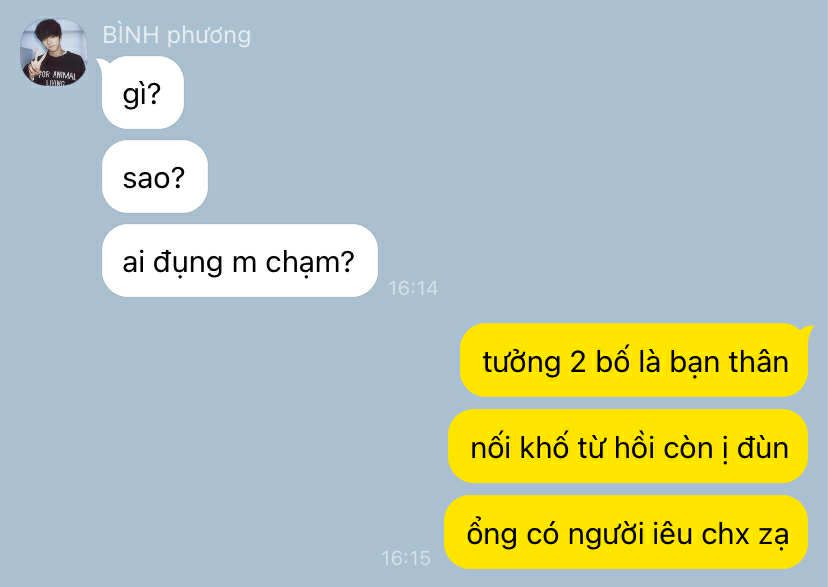This screenshot has width=828, height=587.
Task: Click the word "thân" in the first yellow message
Action: pyautogui.click(x=759, y=362)
